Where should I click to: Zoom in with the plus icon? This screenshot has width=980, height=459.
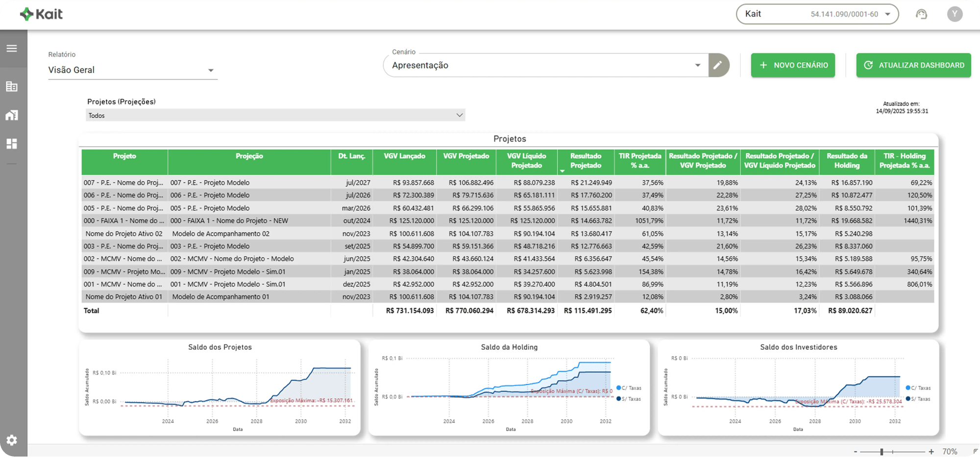[931, 452]
